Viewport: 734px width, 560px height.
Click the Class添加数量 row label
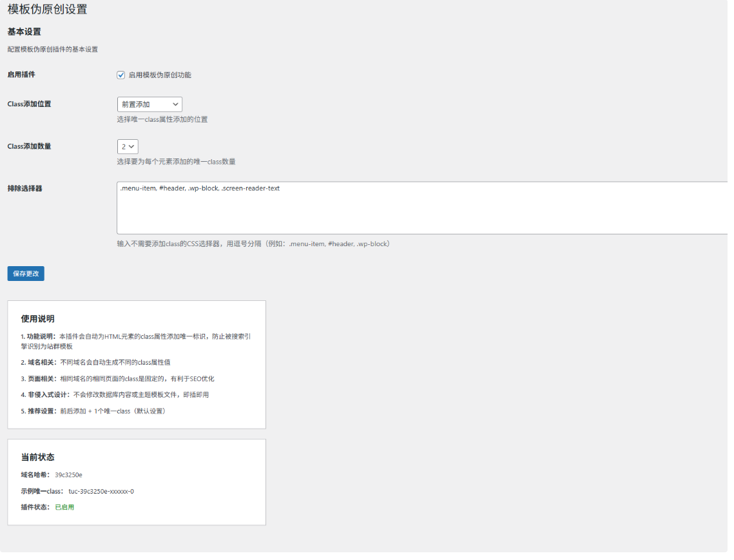click(29, 146)
